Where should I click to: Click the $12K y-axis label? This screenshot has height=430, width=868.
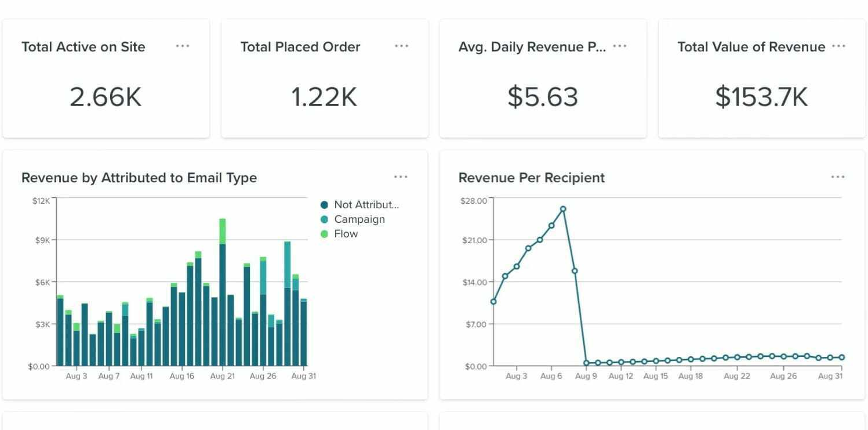(41, 201)
